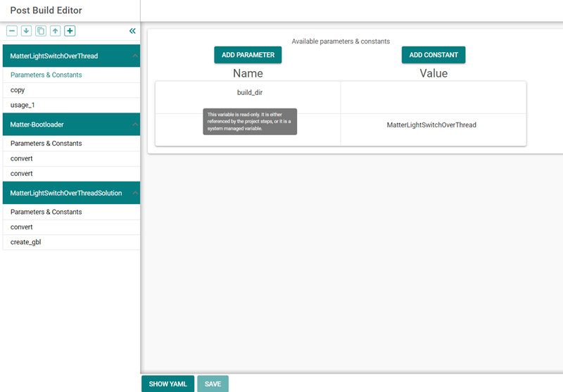Screen dimensions: 563x392
Task: Select the create_gbl step
Action: click(26, 242)
